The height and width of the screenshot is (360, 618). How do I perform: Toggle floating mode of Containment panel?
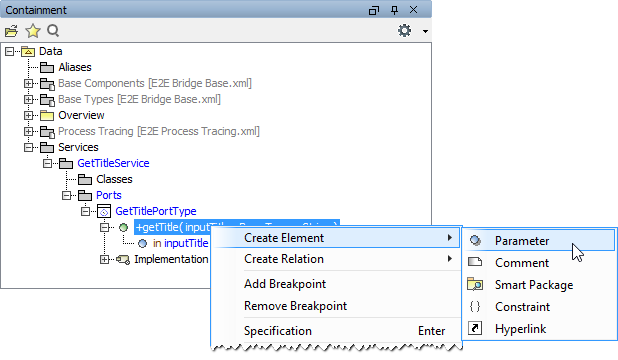pyautogui.click(x=374, y=10)
